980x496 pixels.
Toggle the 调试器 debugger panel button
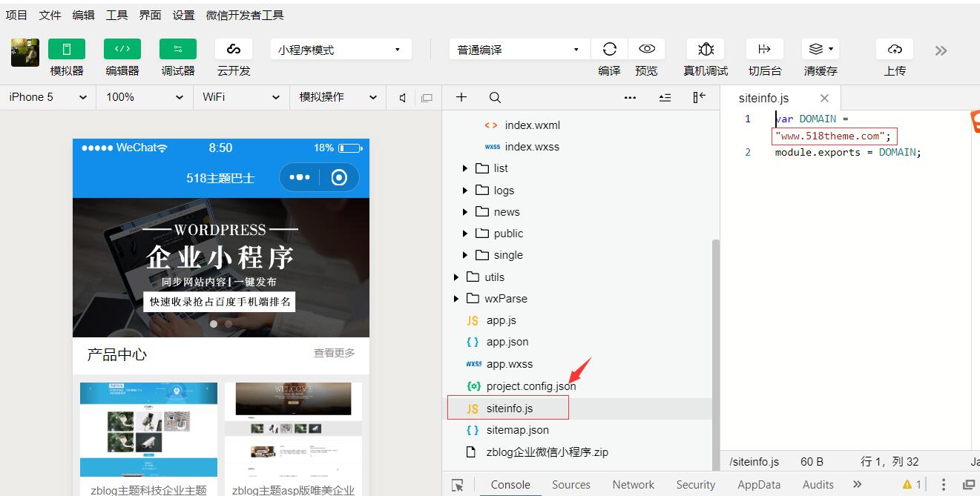point(178,49)
